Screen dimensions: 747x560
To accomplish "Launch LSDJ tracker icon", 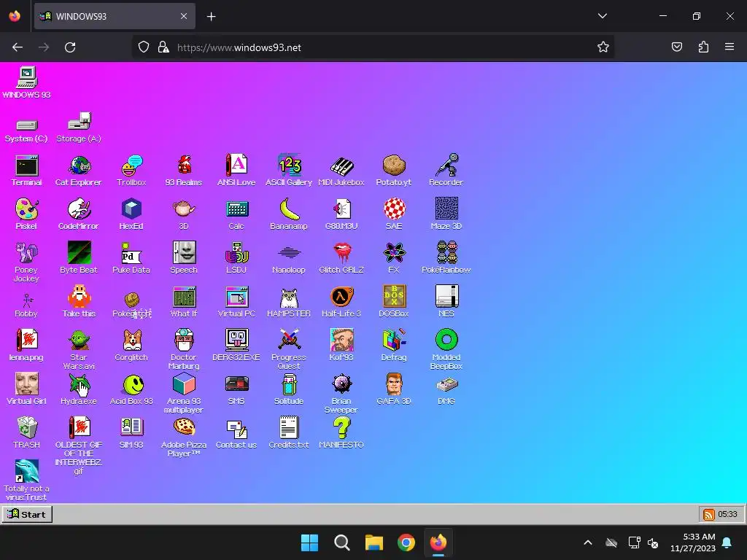I will 236,257.
